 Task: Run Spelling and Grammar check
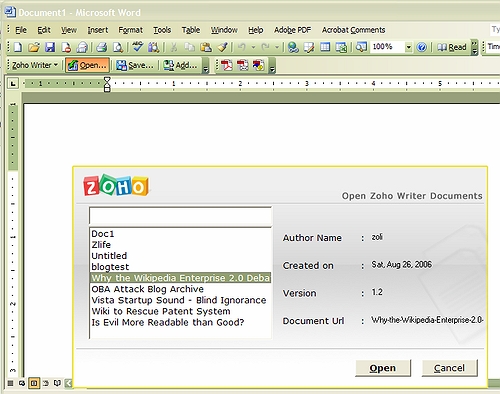coord(138,47)
